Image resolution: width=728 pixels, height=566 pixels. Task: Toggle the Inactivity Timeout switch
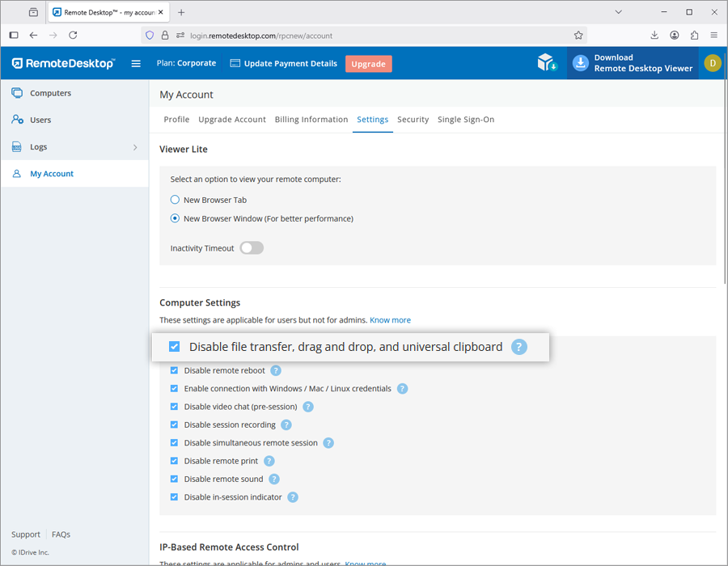pyautogui.click(x=252, y=248)
